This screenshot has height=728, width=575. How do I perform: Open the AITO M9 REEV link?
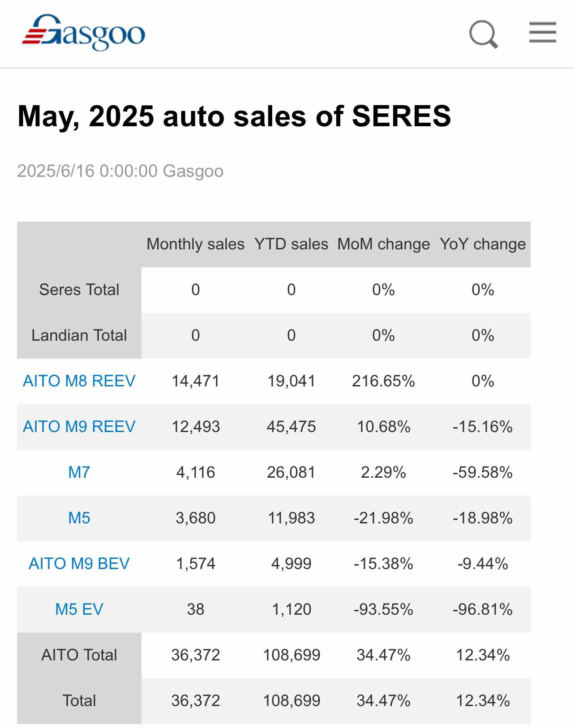pyautogui.click(x=79, y=427)
